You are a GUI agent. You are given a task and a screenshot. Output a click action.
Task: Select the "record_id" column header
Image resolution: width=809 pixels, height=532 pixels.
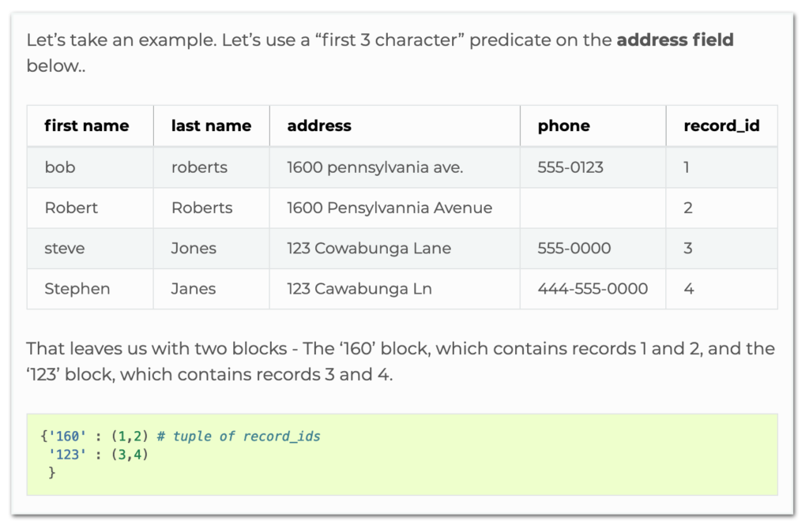tap(721, 126)
